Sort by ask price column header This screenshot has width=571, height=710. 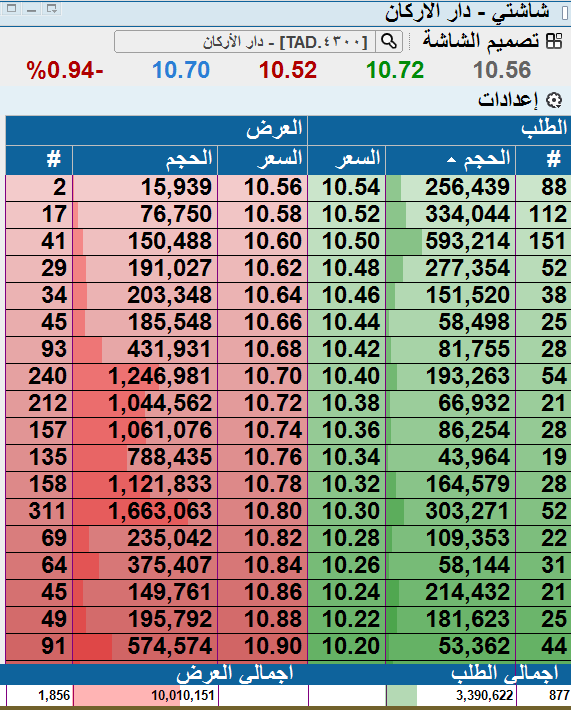pos(263,160)
